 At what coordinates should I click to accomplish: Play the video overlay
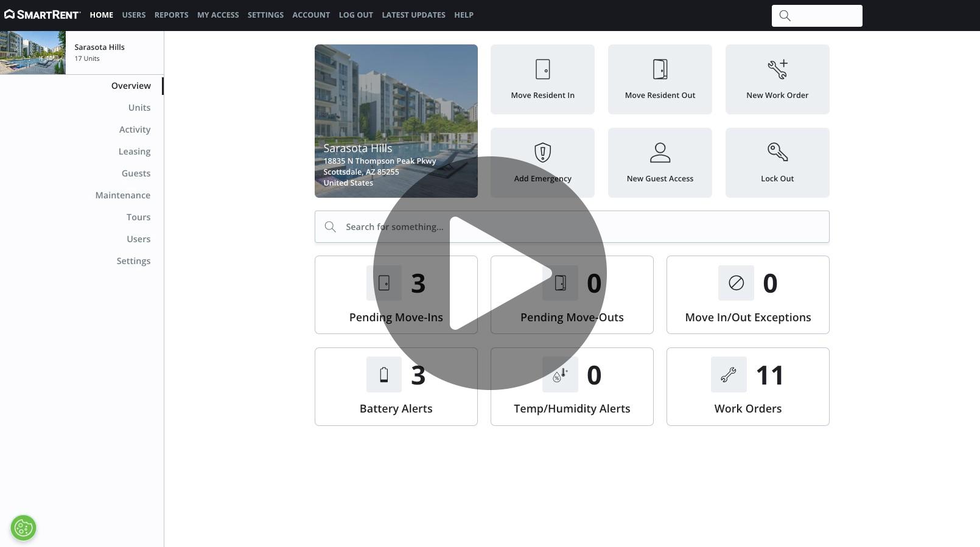pyautogui.click(x=490, y=273)
